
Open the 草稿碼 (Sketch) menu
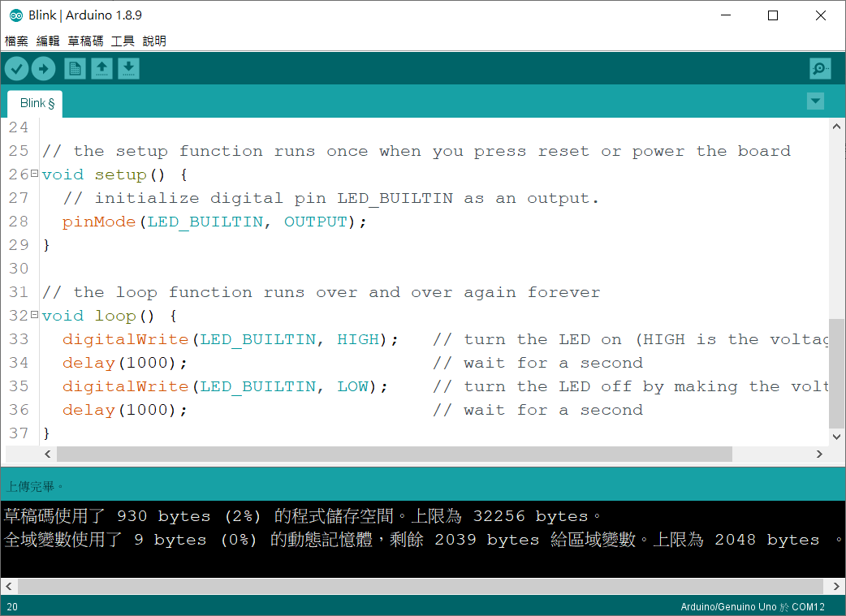click(84, 40)
